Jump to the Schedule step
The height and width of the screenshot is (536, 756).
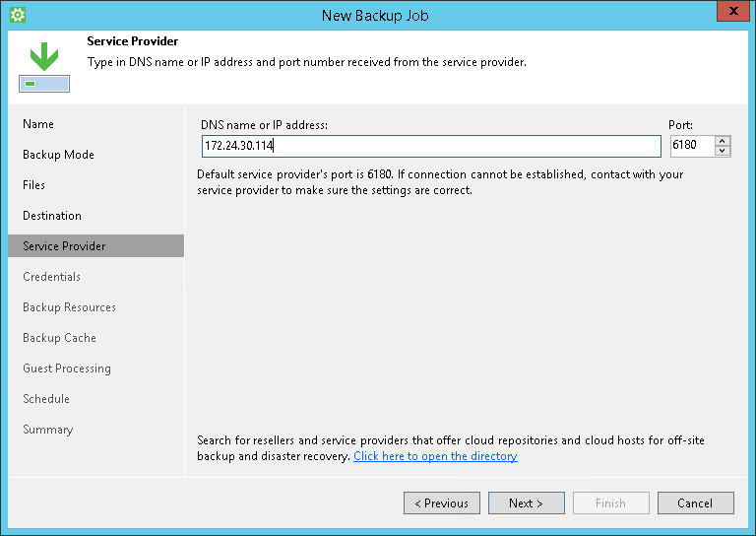pos(46,399)
